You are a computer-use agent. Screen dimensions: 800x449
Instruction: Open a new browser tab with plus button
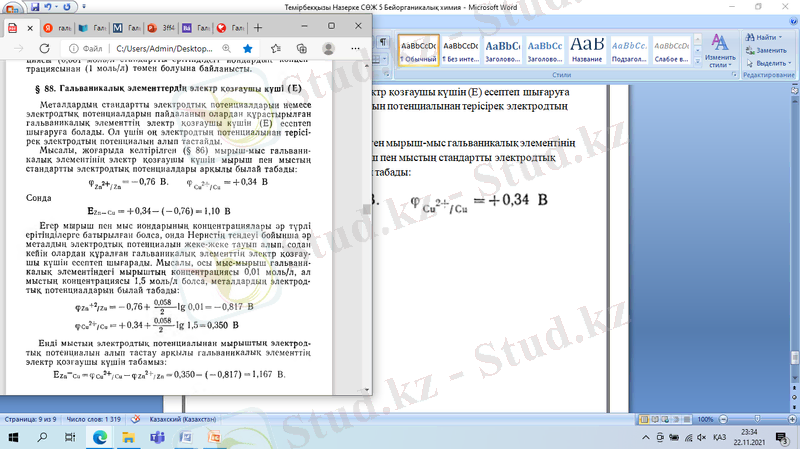point(259,28)
